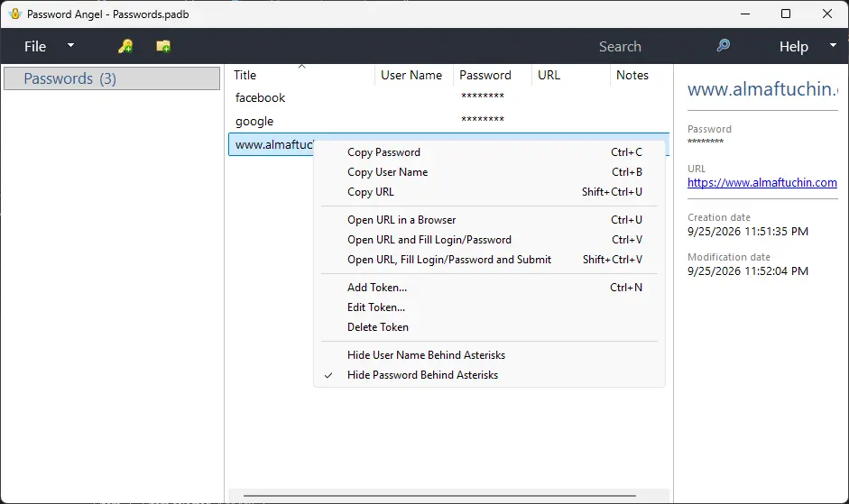Screen dimensions: 849x504
Task: Click the add new password key icon
Action: [125, 47]
